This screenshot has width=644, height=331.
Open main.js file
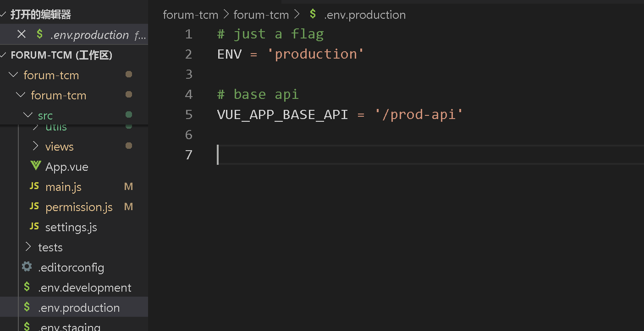pos(63,187)
